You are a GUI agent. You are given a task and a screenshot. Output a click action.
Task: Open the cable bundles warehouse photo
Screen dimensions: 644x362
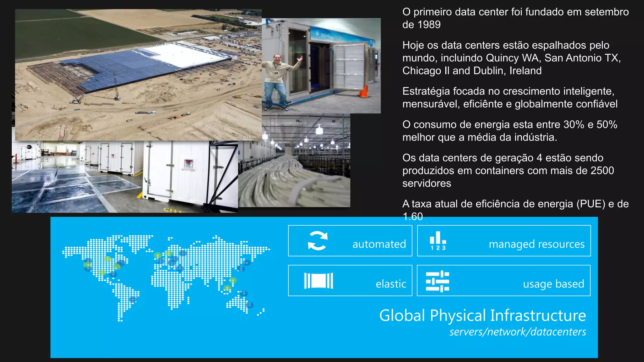click(x=294, y=160)
